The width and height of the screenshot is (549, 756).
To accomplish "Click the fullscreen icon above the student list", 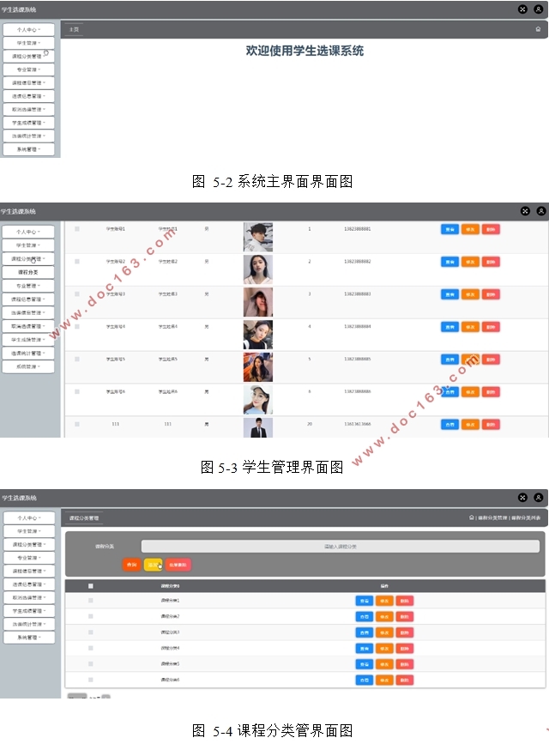I will click(525, 210).
